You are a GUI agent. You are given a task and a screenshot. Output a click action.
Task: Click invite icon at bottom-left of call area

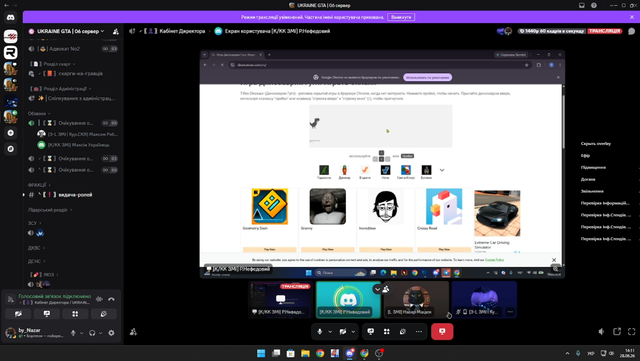coord(133,332)
